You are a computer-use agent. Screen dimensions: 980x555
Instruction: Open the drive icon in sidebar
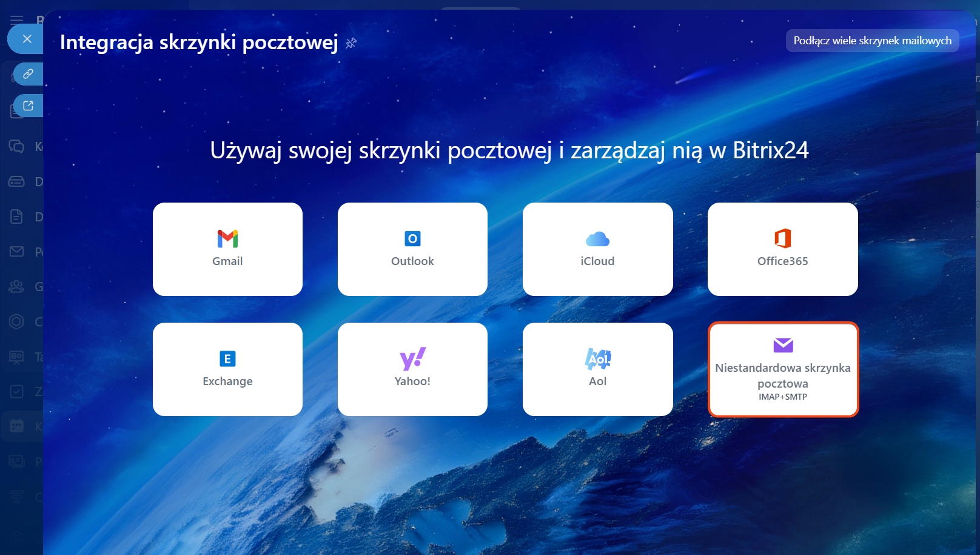tap(16, 181)
